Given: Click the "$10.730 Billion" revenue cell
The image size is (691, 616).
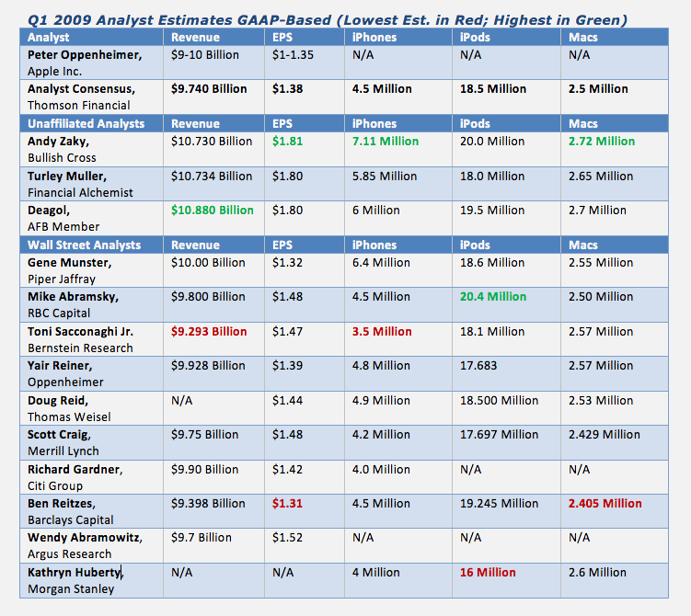Looking at the screenshot, I should click(x=212, y=142).
